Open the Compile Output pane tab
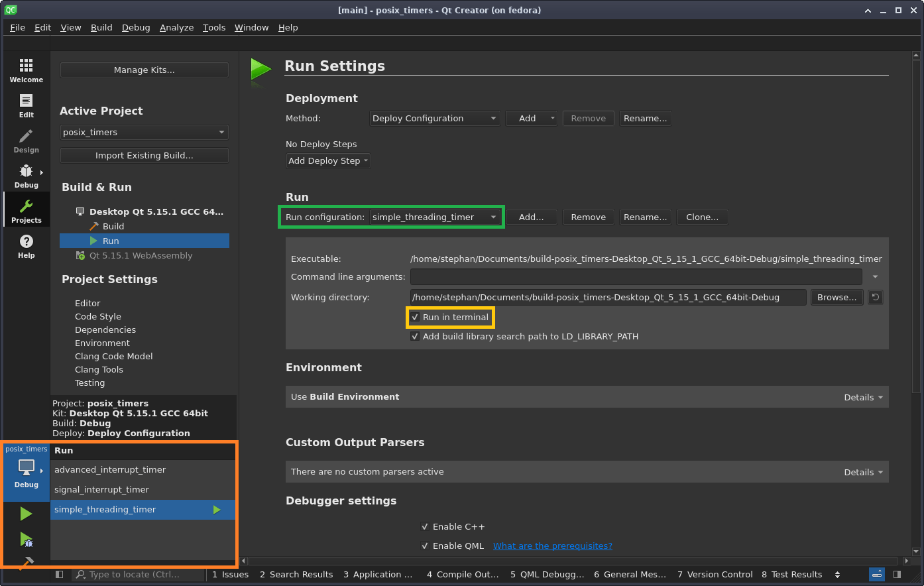Viewport: 924px width, 586px height. point(463,575)
